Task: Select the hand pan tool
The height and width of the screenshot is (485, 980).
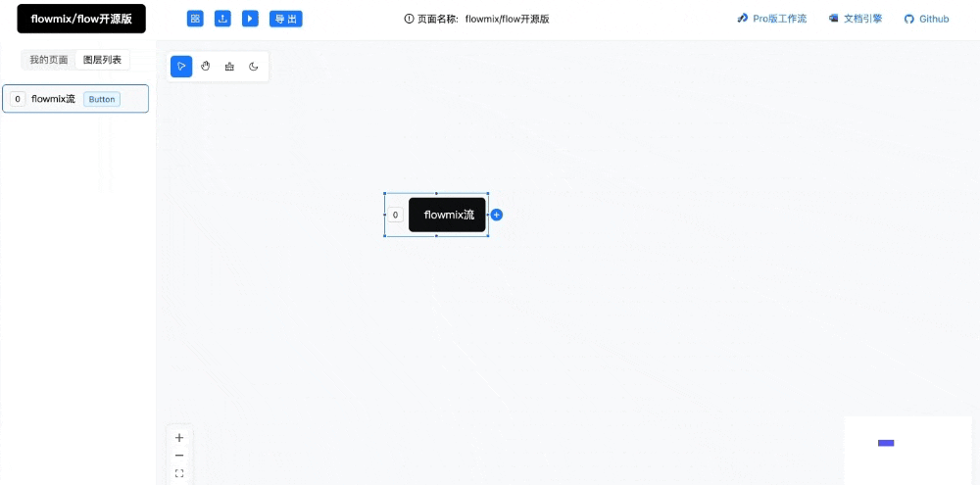Action: pos(205,67)
